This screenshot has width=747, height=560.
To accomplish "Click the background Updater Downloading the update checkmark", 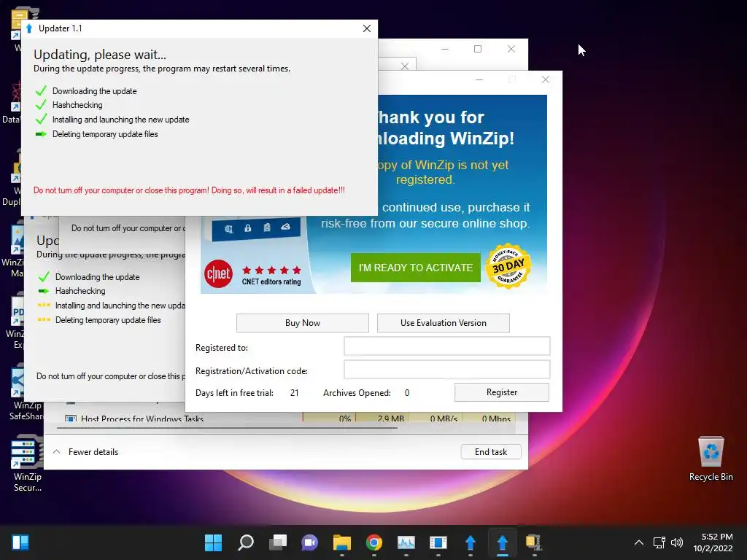I will coord(44,276).
